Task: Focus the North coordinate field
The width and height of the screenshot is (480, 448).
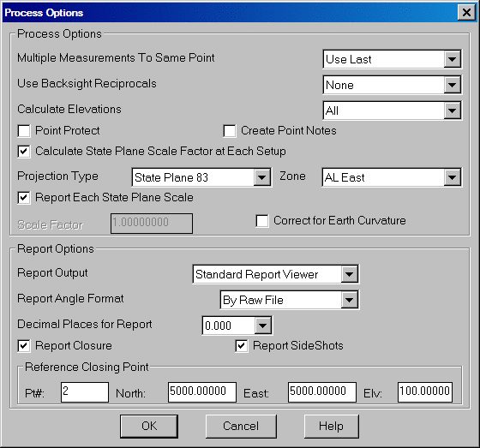Action: point(202,392)
